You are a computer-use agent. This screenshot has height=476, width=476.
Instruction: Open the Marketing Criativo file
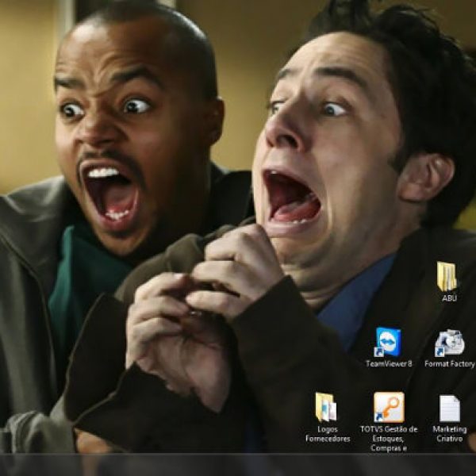[450, 409]
